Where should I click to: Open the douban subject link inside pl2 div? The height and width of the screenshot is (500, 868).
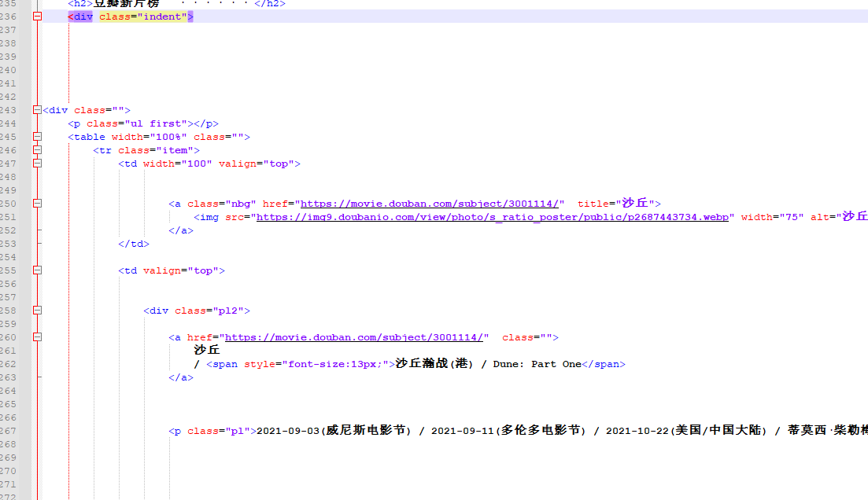click(x=354, y=337)
